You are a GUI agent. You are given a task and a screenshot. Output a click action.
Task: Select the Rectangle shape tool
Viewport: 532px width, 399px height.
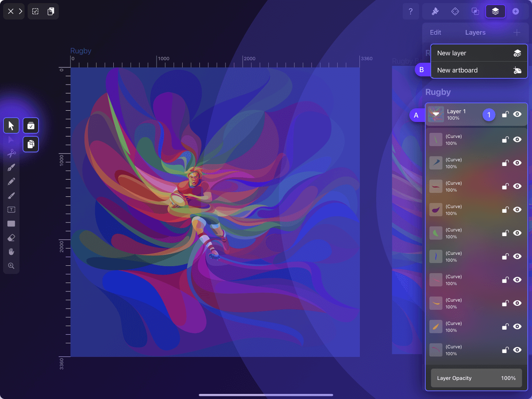11,224
